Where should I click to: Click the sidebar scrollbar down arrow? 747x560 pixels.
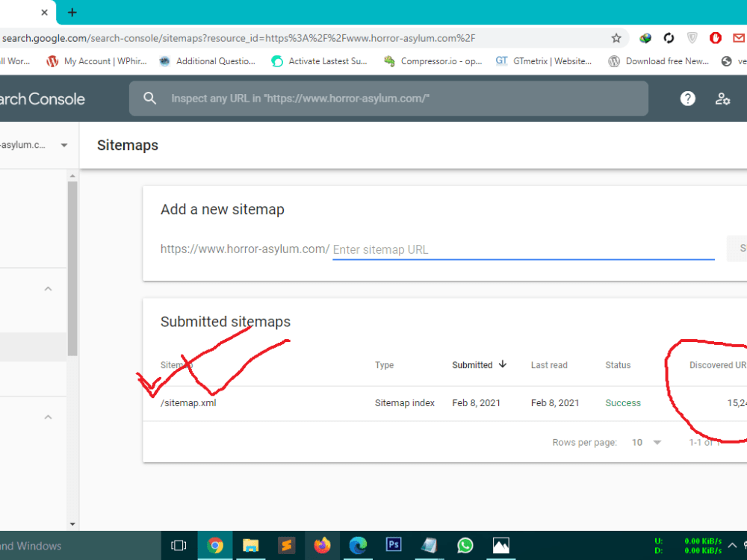72,524
